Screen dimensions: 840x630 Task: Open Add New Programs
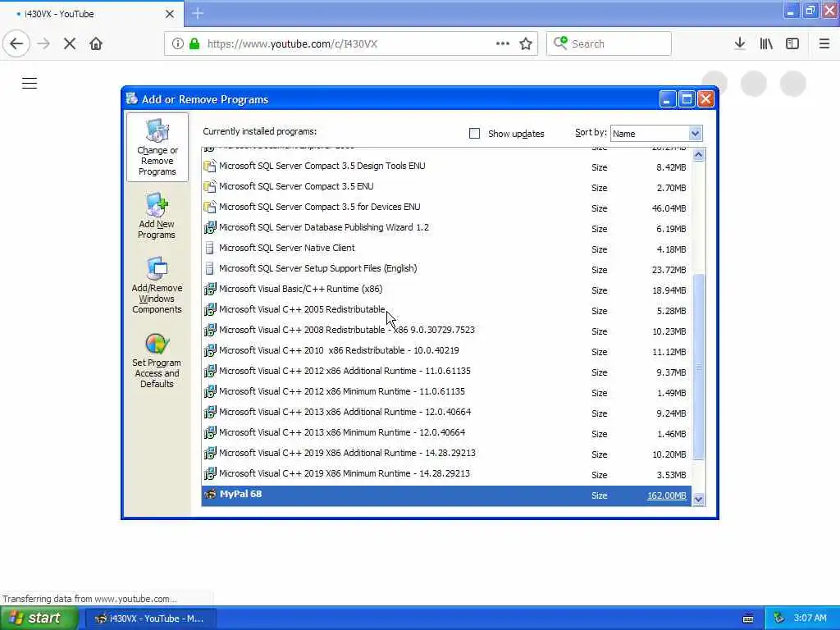pos(157,216)
